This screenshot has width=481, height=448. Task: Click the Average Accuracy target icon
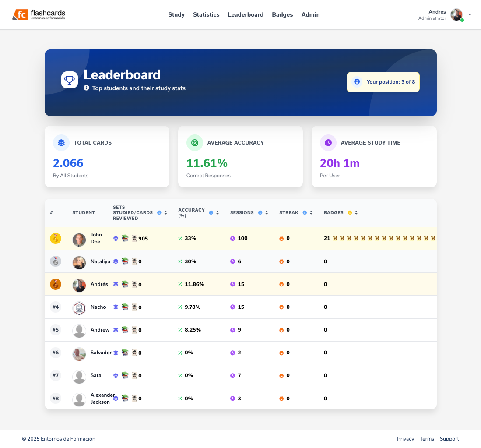click(195, 143)
